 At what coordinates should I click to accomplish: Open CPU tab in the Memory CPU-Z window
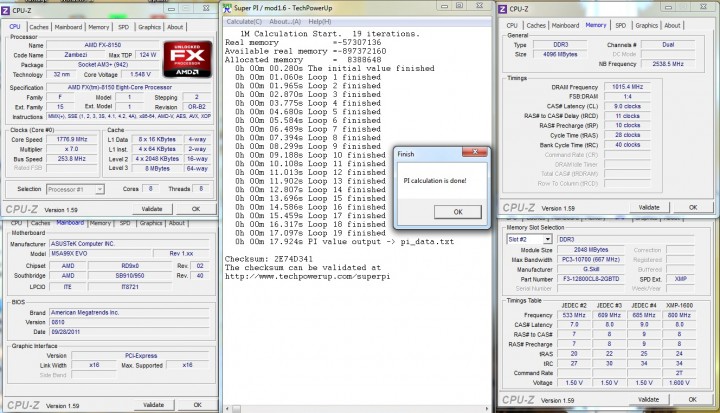512,26
